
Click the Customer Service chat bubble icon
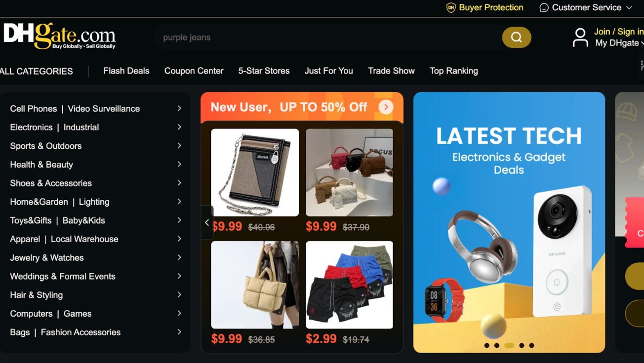tap(544, 8)
